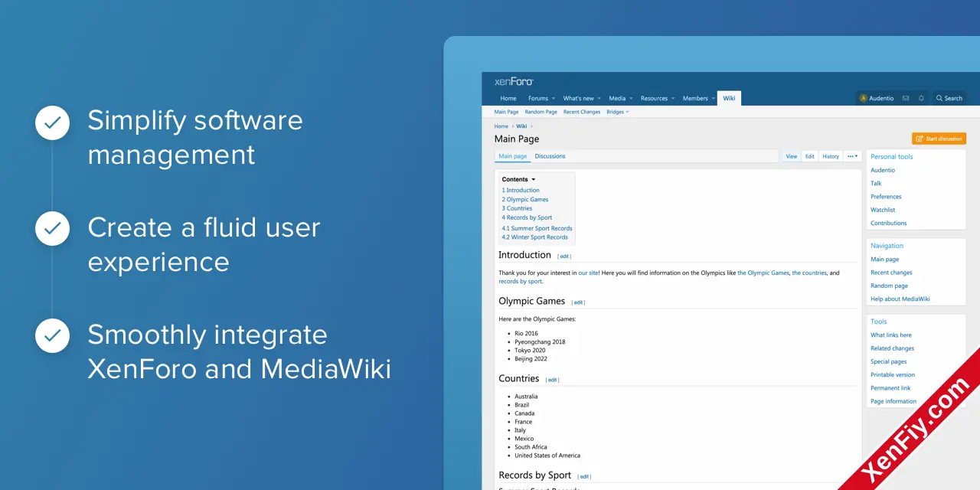Open Talk under Personal tools
This screenshot has width=980, height=490.
pyautogui.click(x=876, y=184)
